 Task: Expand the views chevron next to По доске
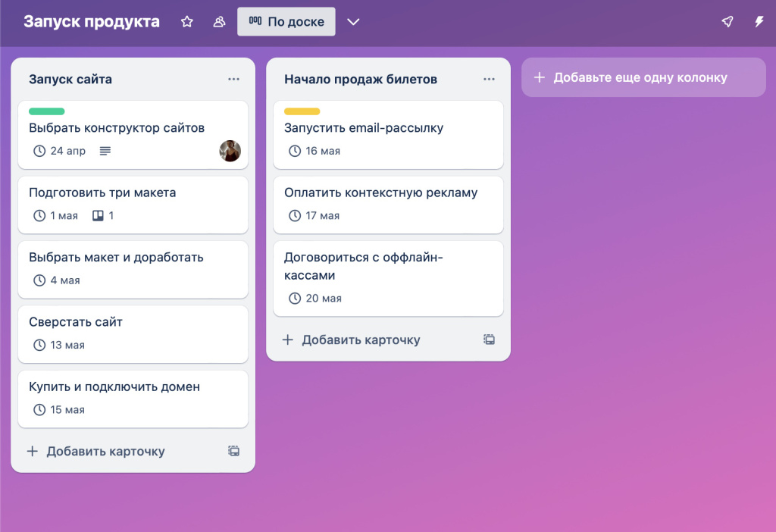coord(353,22)
